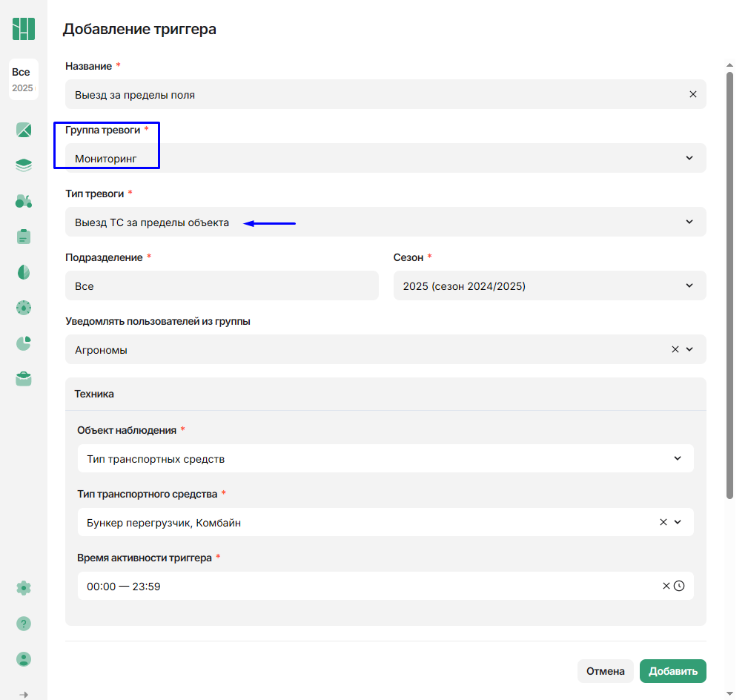Viewport: 748px width, 700px height.
Task: Open the Объект наблюдения dropdown
Action: [677, 458]
